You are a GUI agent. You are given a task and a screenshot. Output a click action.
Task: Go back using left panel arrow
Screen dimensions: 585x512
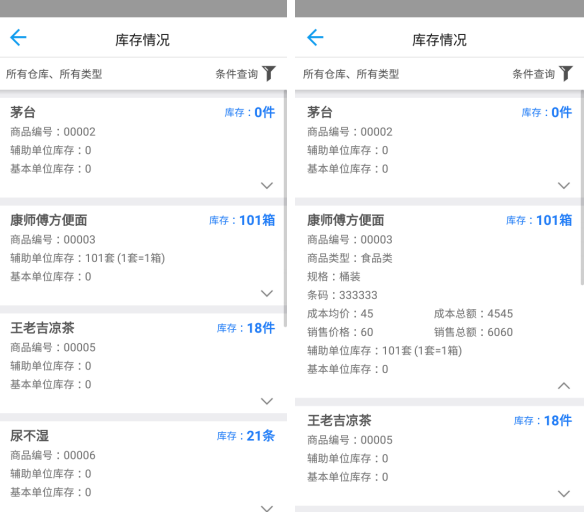(18, 37)
